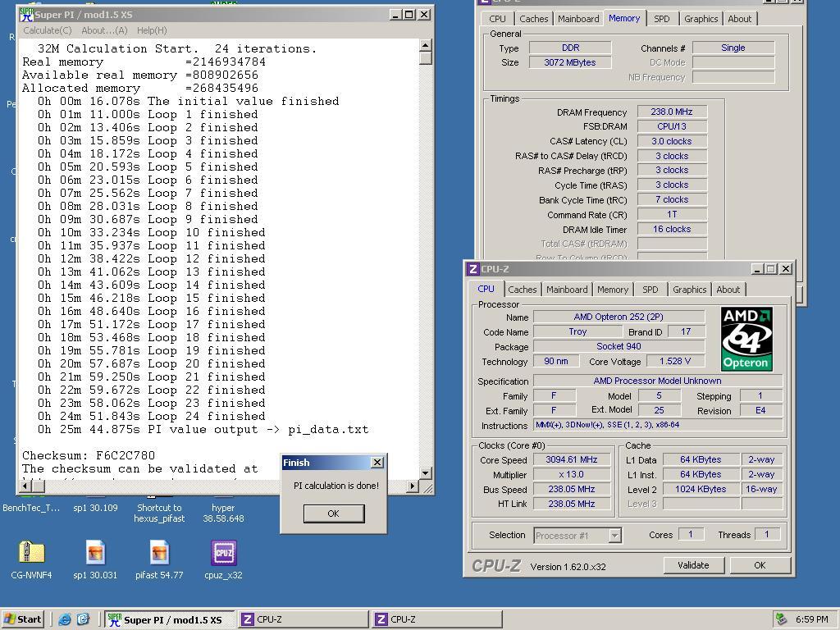Open the sp1 30.109 desktop shortcut
Image resolution: width=840 pixels, height=630 pixels.
pos(95,507)
